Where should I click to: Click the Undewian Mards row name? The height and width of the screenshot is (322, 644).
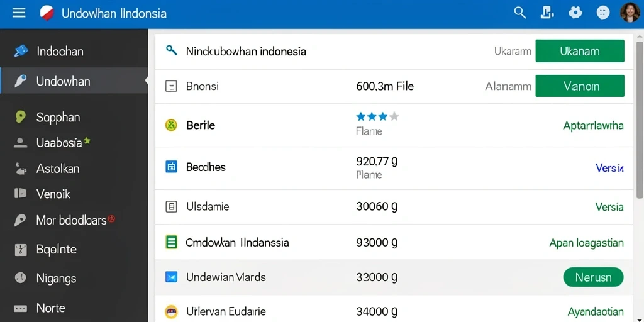[x=226, y=277]
